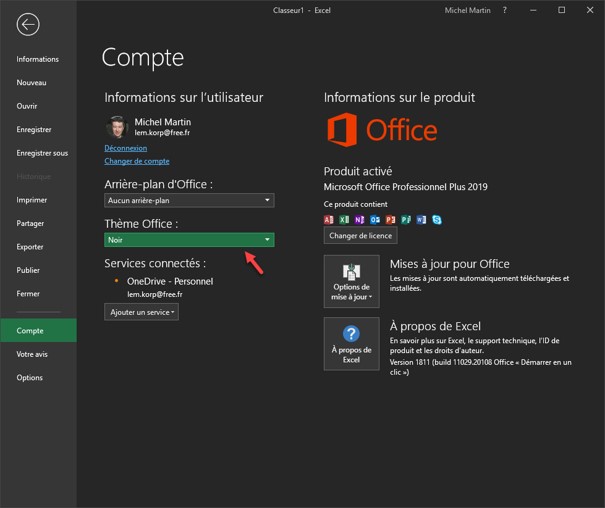Click the back arrow to leave Backstage

(x=28, y=25)
